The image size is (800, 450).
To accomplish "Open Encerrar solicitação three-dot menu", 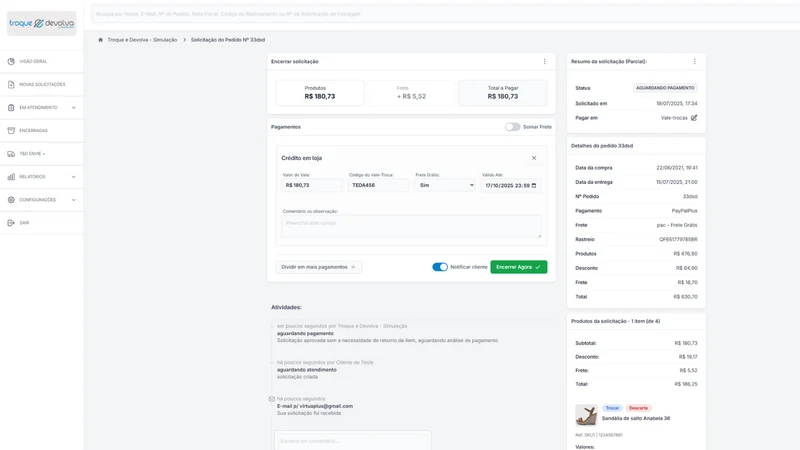I will (x=544, y=61).
